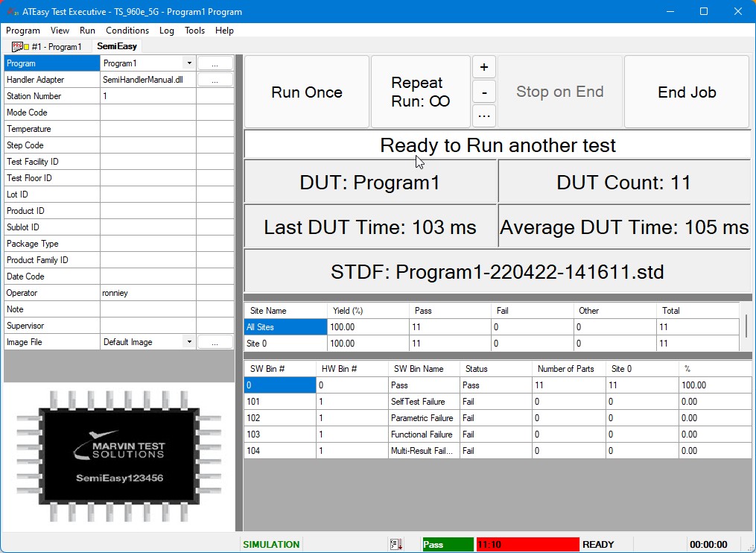
Task: Open the Tools menu
Action: 195,31
